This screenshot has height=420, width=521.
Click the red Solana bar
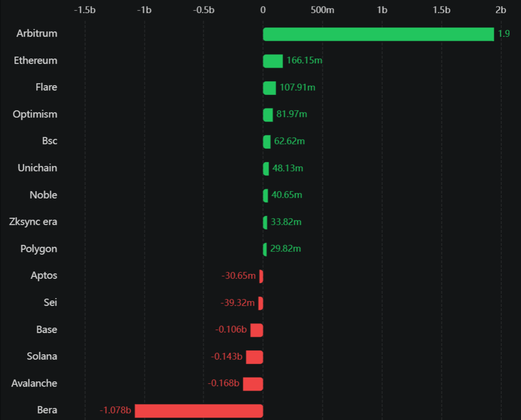[x=254, y=357]
